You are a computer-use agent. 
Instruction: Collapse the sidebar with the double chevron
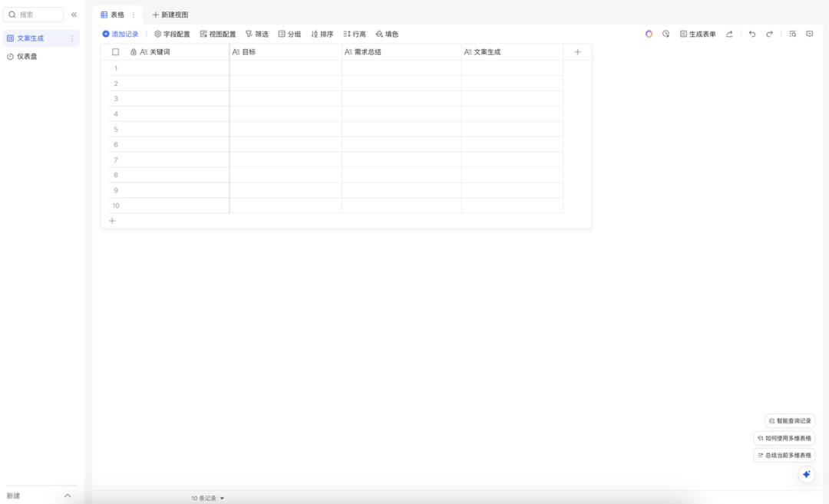click(x=74, y=15)
